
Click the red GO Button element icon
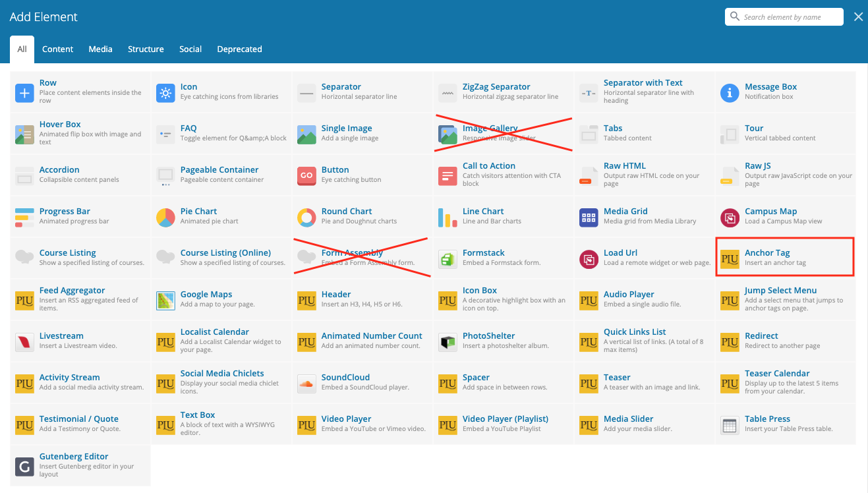(306, 176)
